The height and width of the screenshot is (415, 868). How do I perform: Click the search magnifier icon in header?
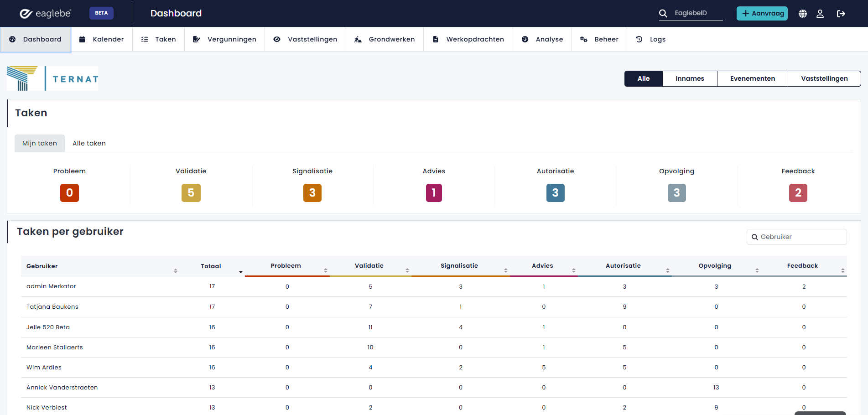pos(663,13)
